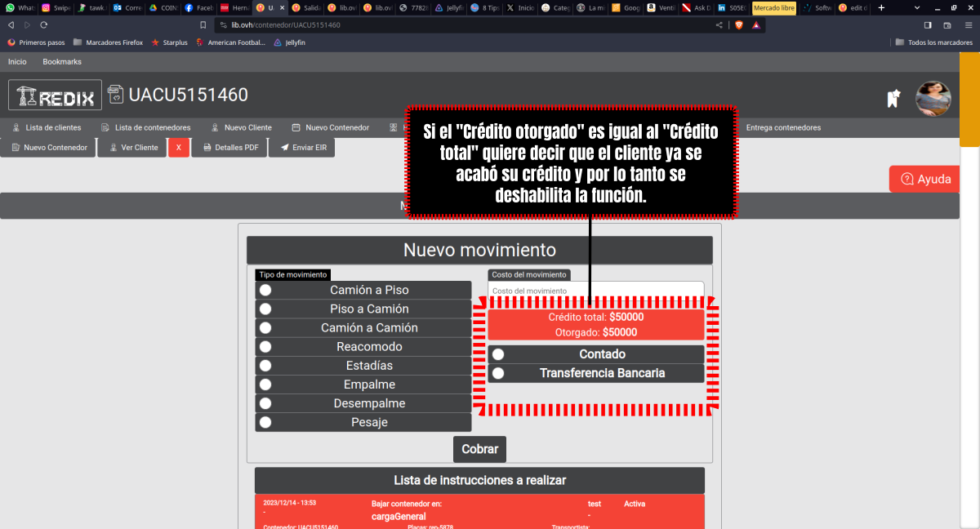Click the red X button
The image size is (980, 529).
coord(178,148)
